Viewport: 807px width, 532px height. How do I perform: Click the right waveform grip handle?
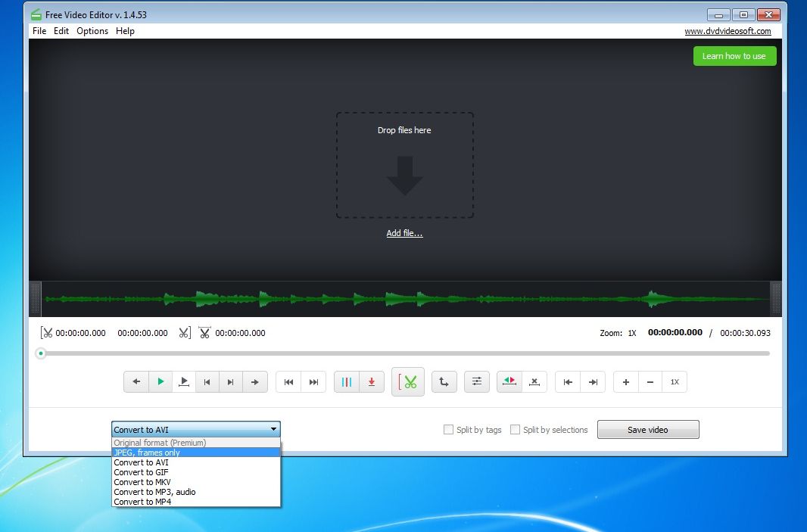[776, 298]
